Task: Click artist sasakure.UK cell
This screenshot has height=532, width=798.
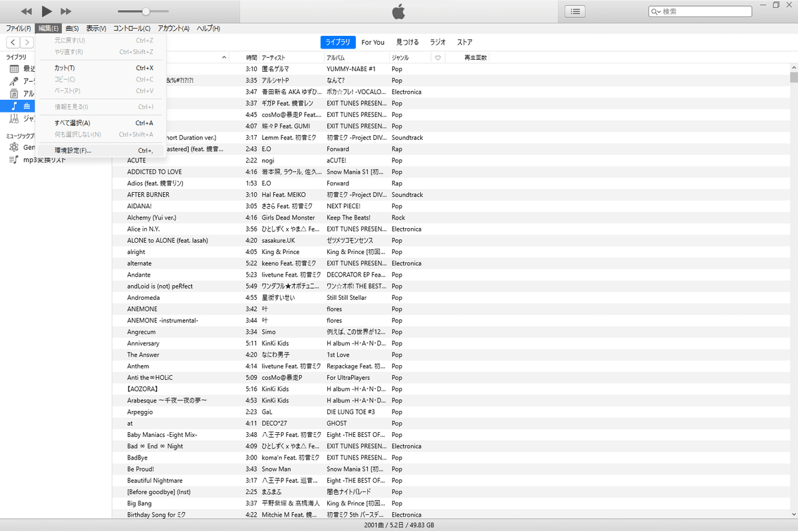Action: click(x=279, y=240)
